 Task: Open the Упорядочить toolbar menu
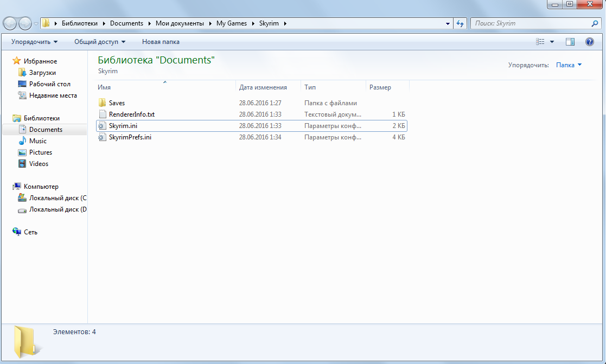pyautogui.click(x=34, y=42)
